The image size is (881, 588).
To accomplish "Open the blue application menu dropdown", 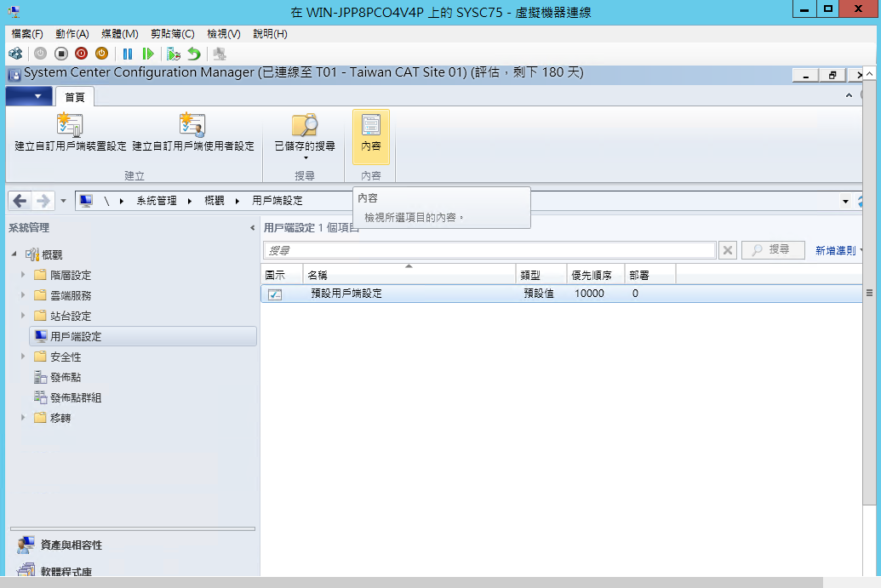I will point(29,96).
